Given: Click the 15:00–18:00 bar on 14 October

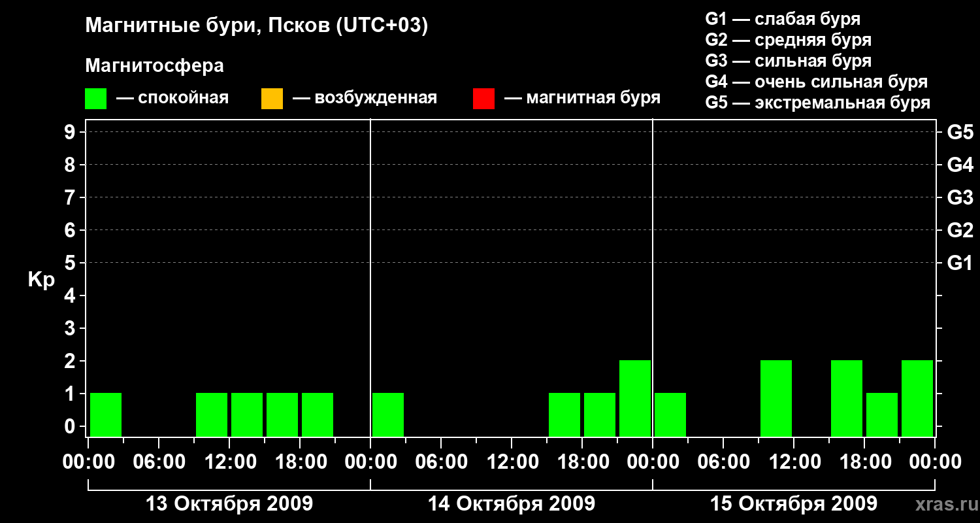Looking at the screenshot, I should coord(564,414).
